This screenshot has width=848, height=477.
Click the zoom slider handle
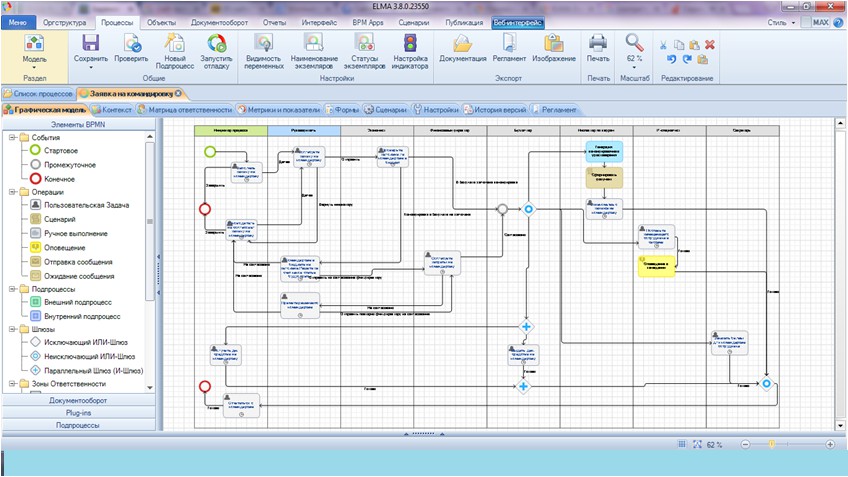pos(772,444)
